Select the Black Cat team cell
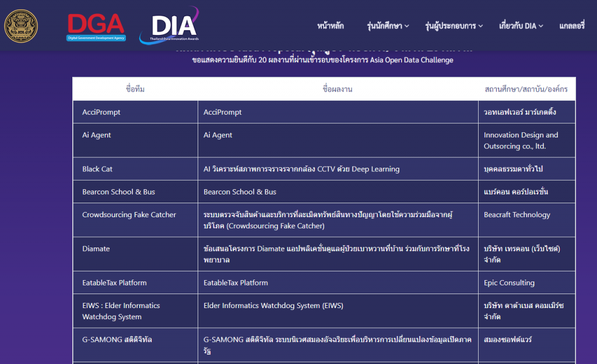The image size is (597, 364). pyautogui.click(x=135, y=169)
